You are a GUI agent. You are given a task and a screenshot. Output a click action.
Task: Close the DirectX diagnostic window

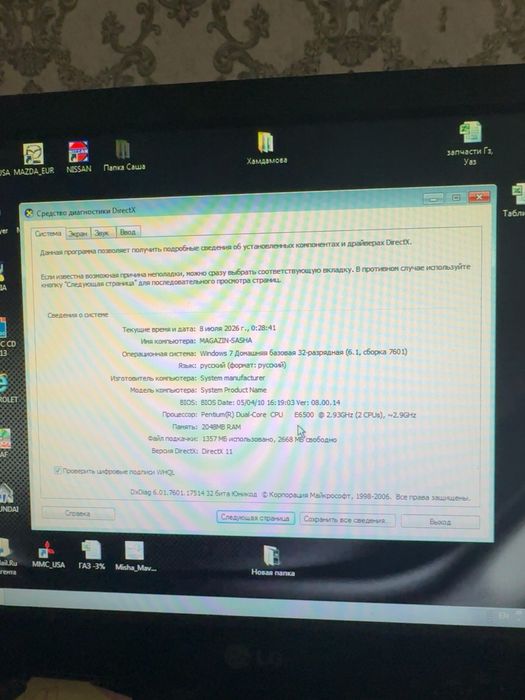[x=479, y=197]
